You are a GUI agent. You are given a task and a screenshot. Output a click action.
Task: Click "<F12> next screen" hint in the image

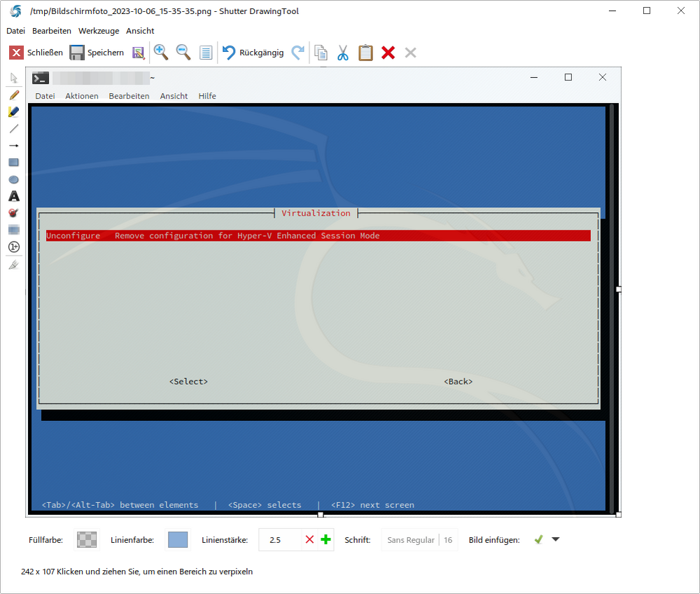(x=373, y=505)
